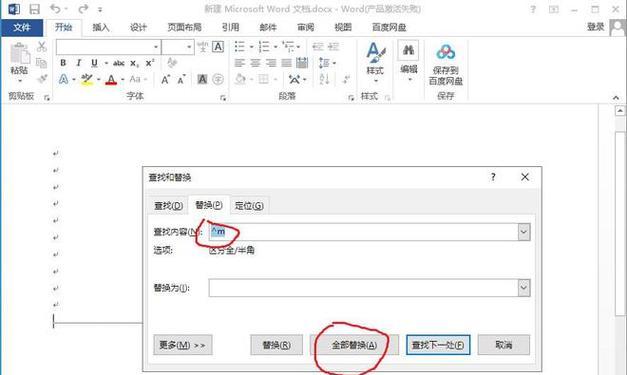Center align text in paragraph group
The width and height of the screenshot is (627, 375).
[x=255, y=63]
